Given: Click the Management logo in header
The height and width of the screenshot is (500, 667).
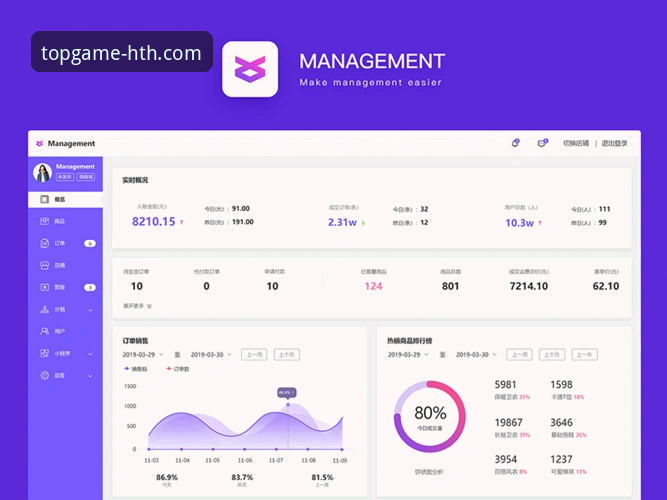Looking at the screenshot, I should tap(66, 144).
